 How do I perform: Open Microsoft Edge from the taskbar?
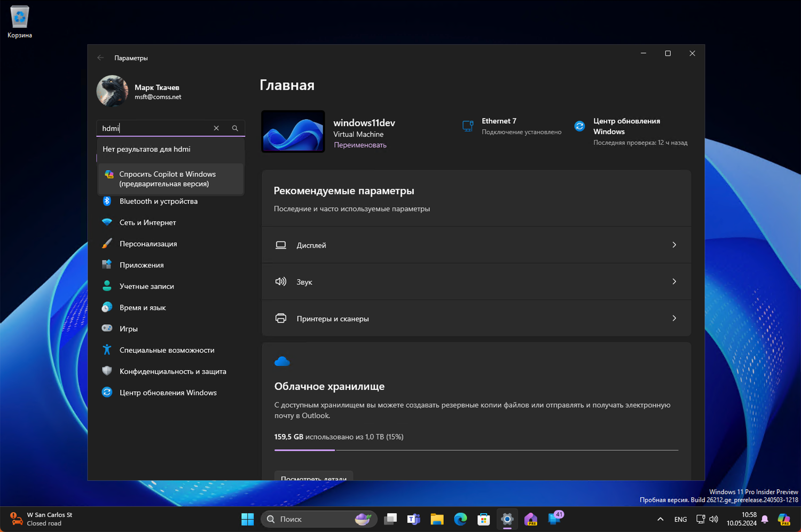[x=460, y=519]
